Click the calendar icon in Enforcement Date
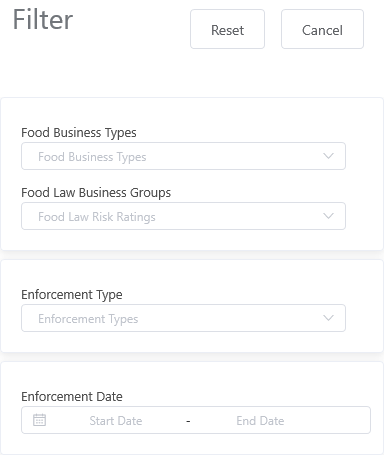 click(x=39, y=420)
